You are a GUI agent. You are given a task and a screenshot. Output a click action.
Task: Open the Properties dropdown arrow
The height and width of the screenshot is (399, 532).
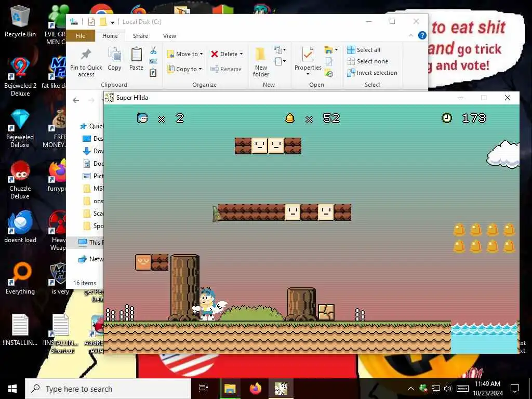point(308,74)
